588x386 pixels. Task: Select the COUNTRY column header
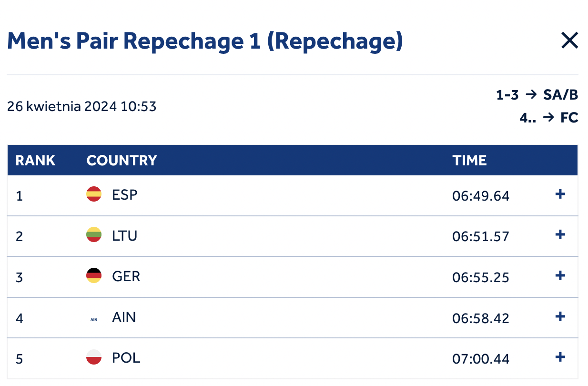(122, 161)
